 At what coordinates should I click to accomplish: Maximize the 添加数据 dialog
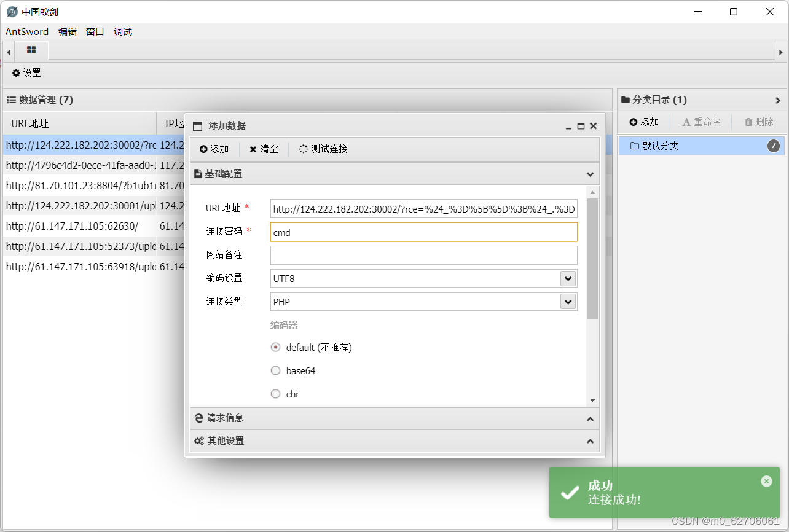coord(581,126)
